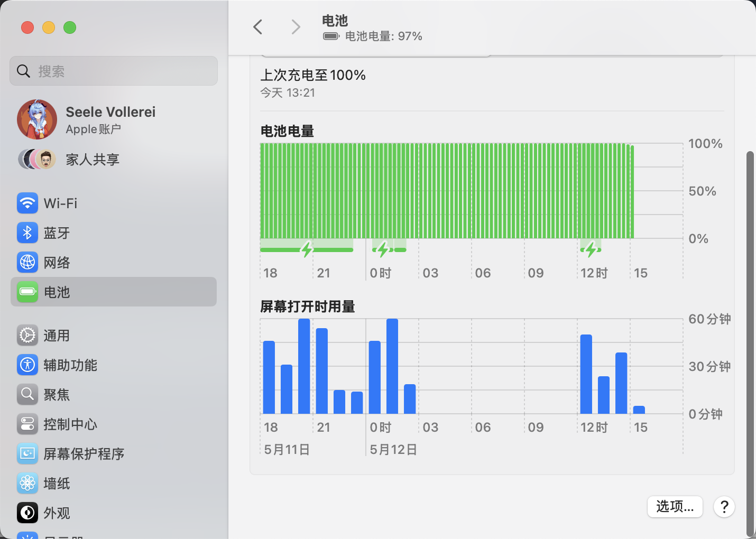The height and width of the screenshot is (539, 756).
Task: Open 聚焦 via the magnifier icon
Action: [x=27, y=394]
